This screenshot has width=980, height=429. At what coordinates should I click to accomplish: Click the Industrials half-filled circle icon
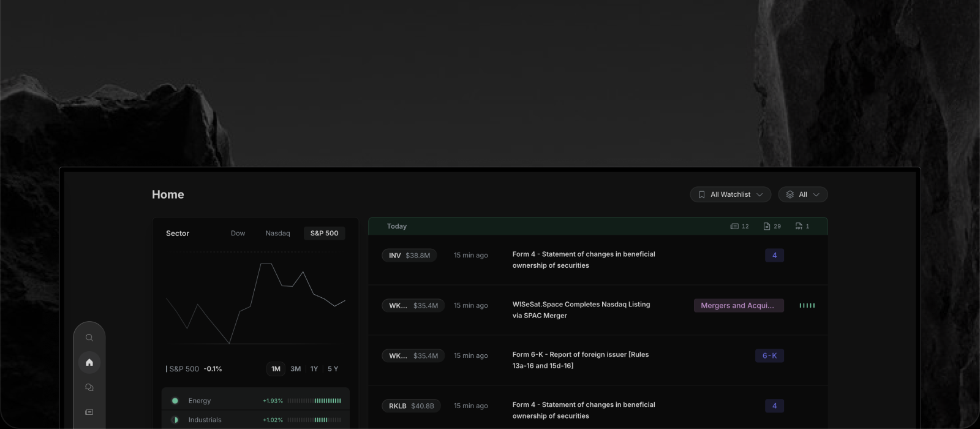(175, 420)
